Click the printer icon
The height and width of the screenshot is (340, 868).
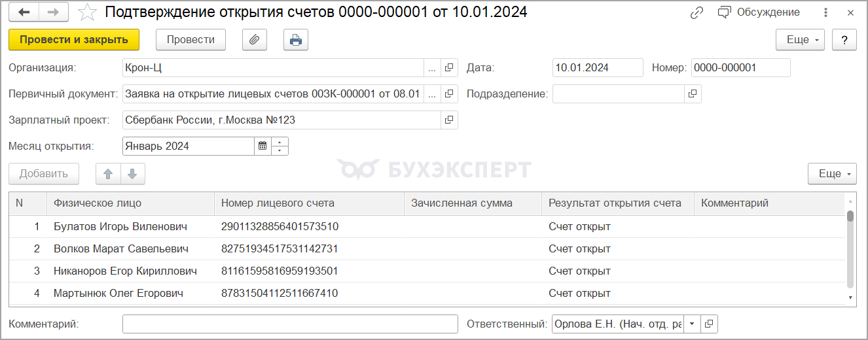coord(296,40)
